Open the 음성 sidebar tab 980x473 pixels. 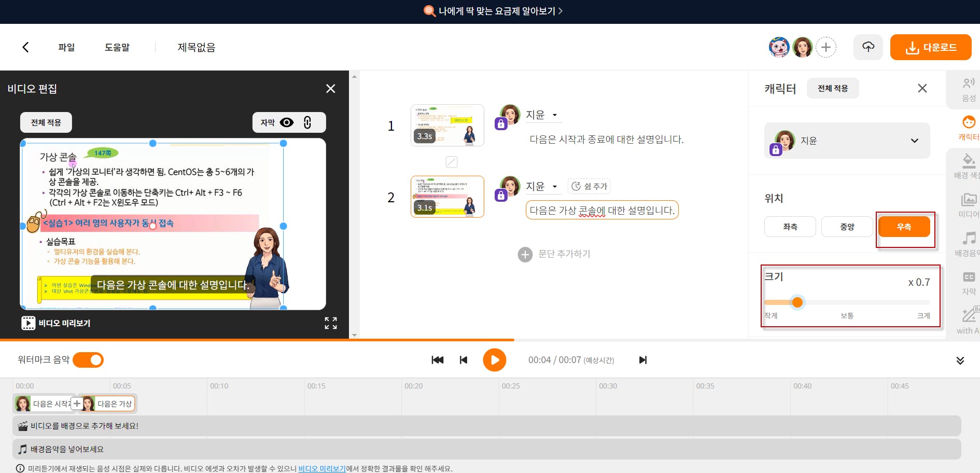[968, 90]
